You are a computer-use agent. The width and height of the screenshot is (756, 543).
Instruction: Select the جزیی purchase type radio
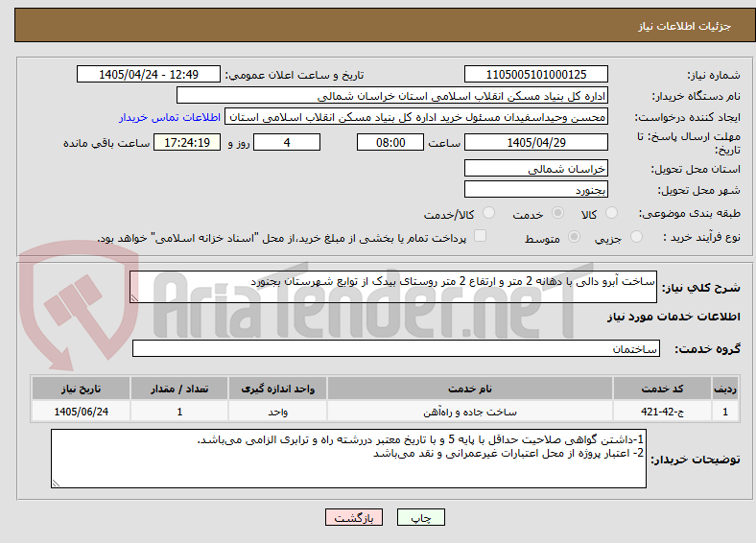[x=636, y=236]
